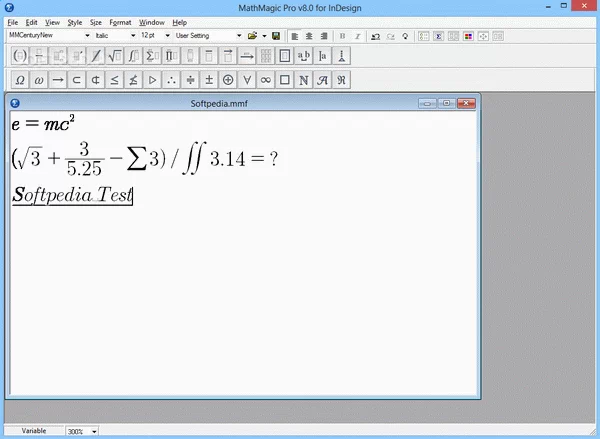Open the Style menu
600x439 pixels.
coord(75,23)
